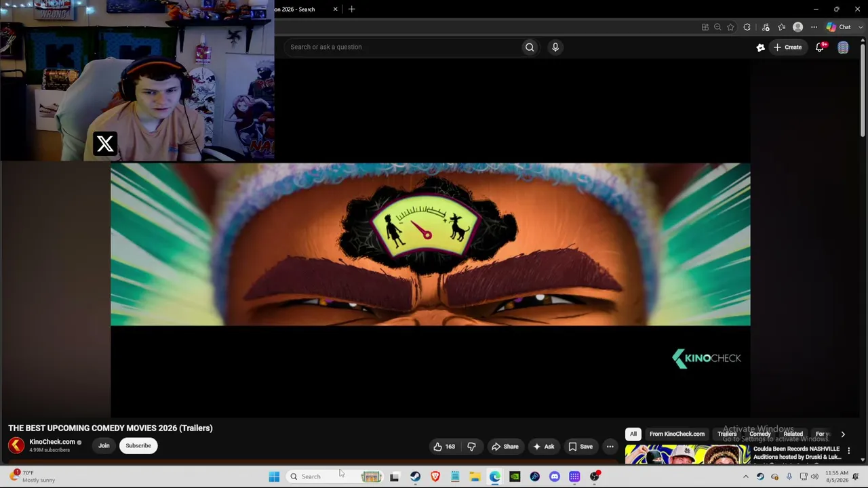
Task: Open Discord from the taskbar
Action: click(555, 476)
